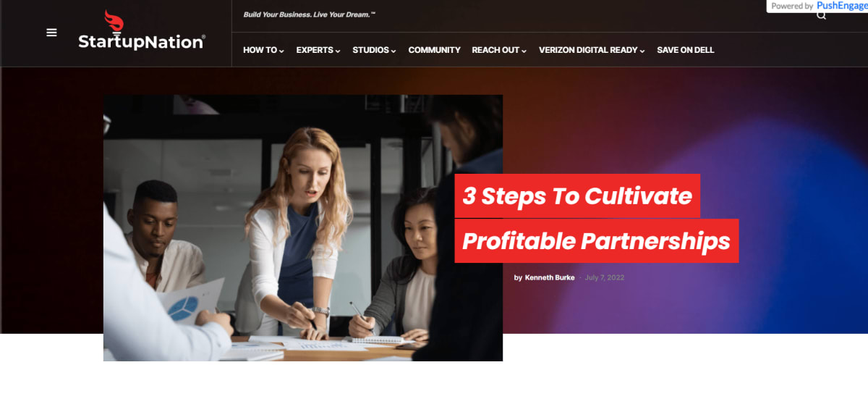This screenshot has width=868, height=399.
Task: Expand the EXPERTS dropdown arrow
Action: pos(338,51)
